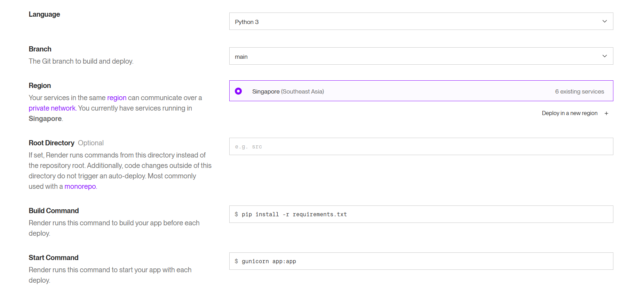Screen dimensions: 644x299
Task: Click the Start Command heading label
Action: [x=54, y=258]
